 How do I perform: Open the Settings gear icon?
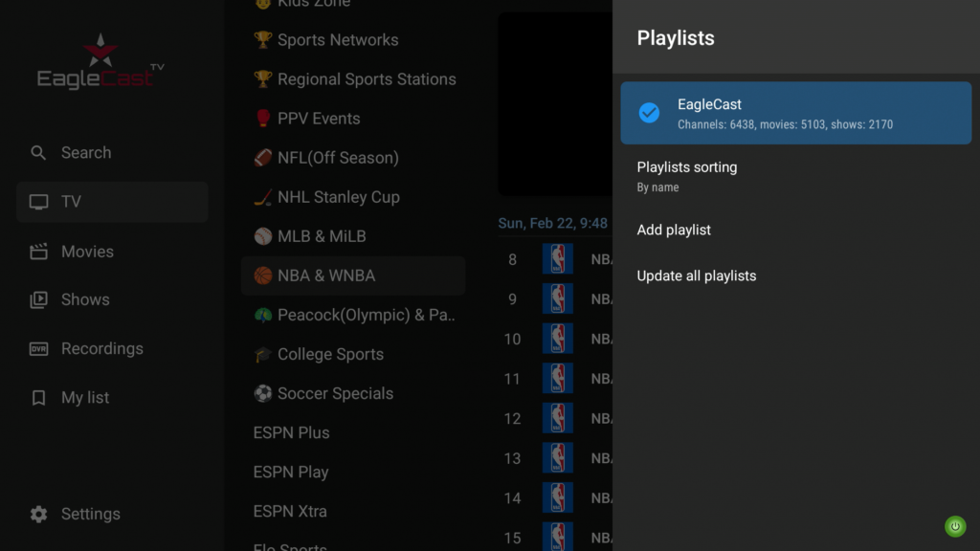[38, 514]
